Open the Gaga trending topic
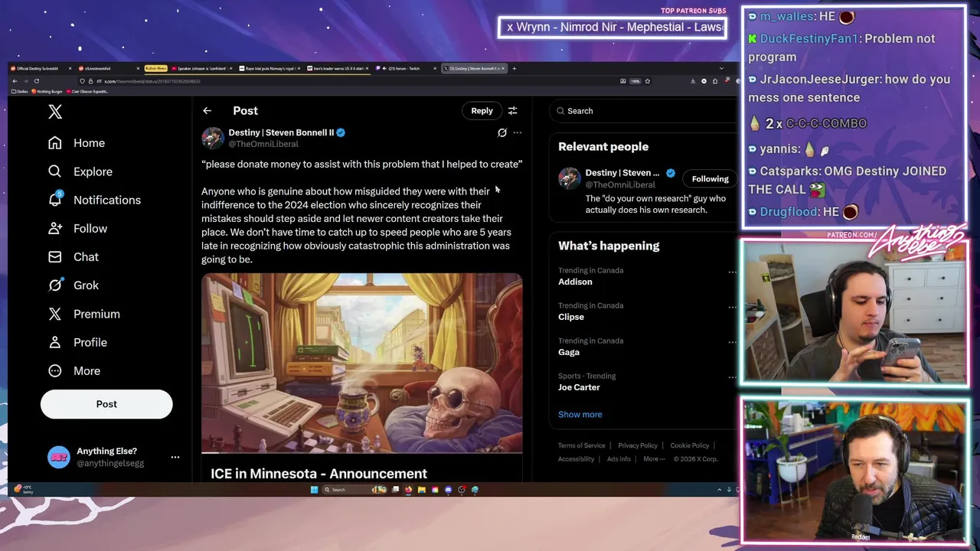 click(569, 352)
